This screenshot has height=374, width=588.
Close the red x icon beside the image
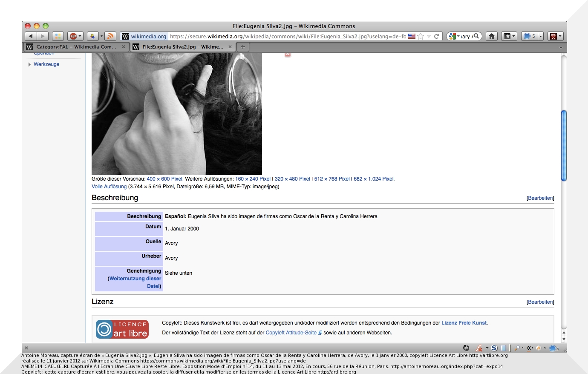pyautogui.click(x=288, y=54)
